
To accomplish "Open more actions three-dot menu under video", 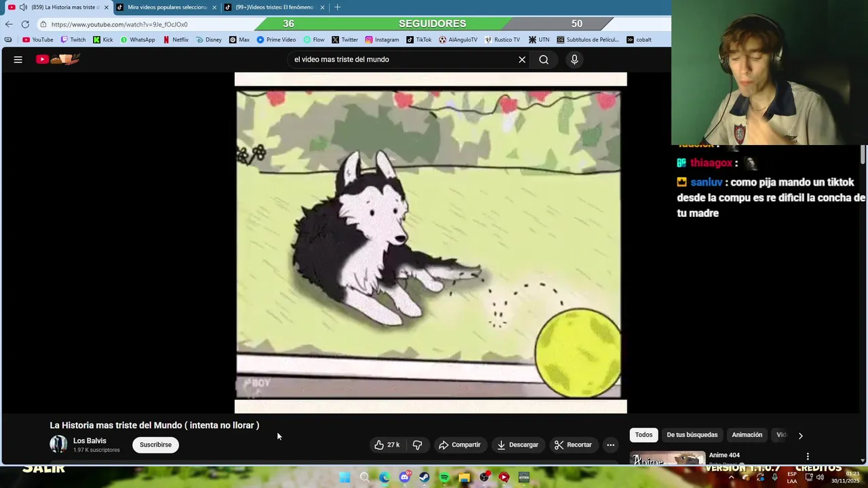I will [610, 445].
